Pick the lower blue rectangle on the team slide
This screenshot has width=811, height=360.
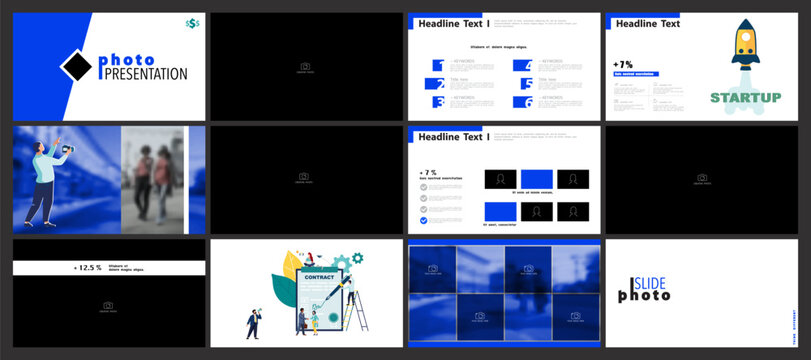[500, 212]
